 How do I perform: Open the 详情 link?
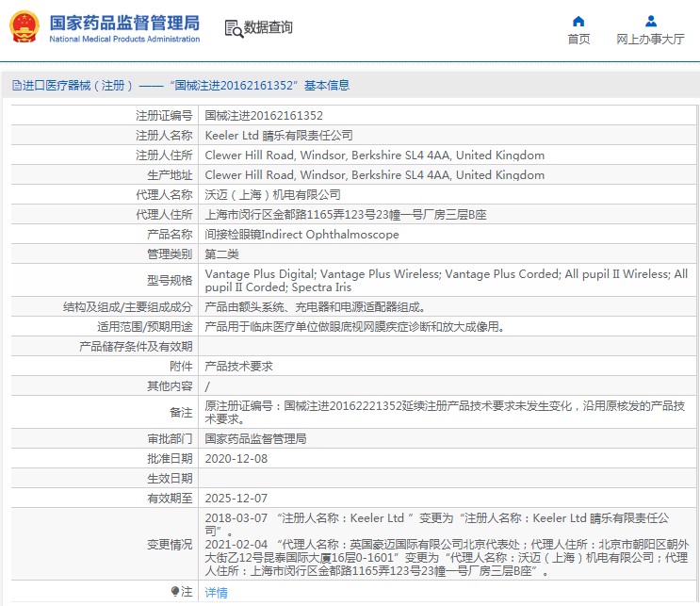coord(216,593)
